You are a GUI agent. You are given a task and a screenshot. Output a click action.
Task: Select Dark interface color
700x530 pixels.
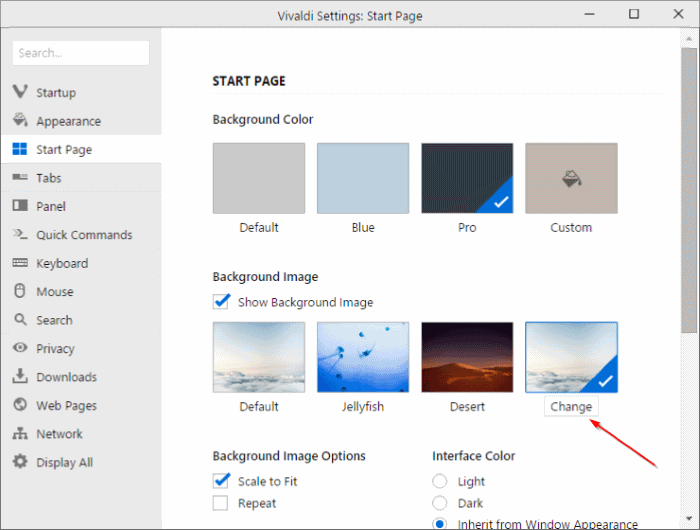(x=440, y=503)
